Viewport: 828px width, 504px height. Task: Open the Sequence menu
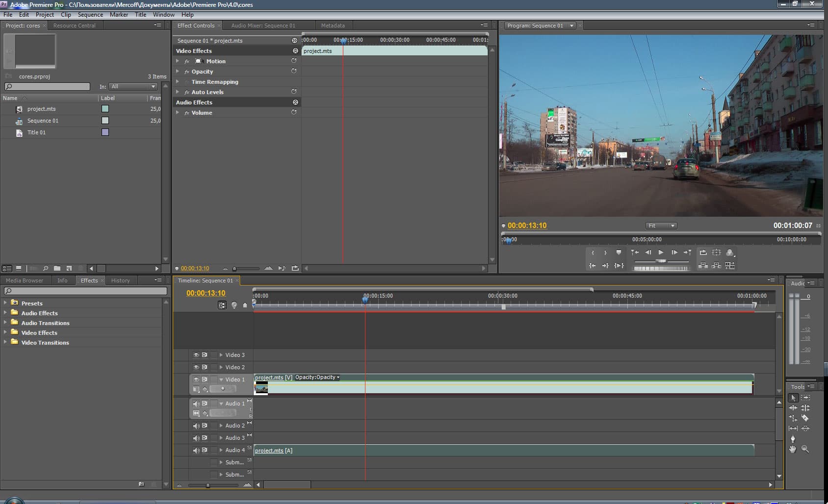point(90,15)
